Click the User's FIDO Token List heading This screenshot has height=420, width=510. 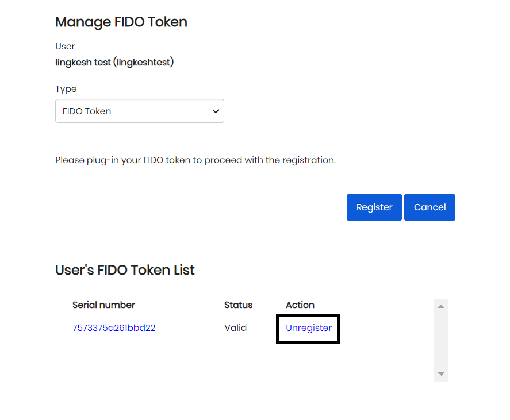tap(125, 270)
